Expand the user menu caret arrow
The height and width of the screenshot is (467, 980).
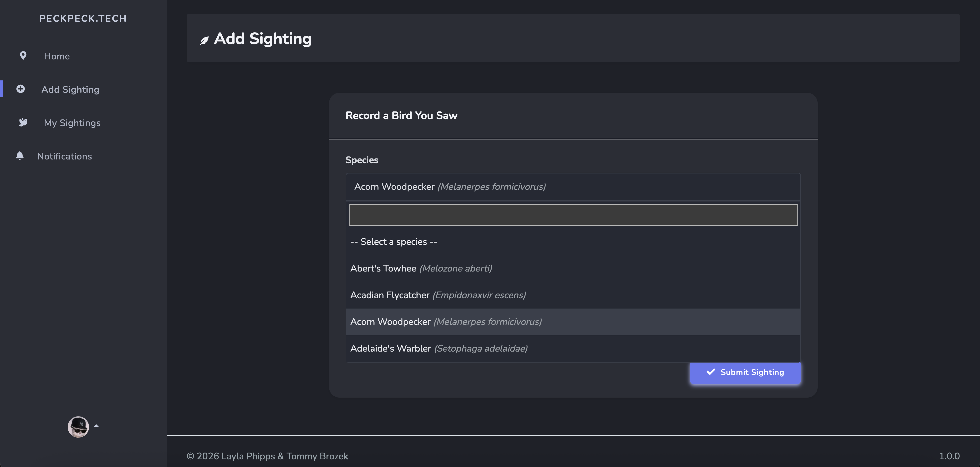click(x=96, y=426)
